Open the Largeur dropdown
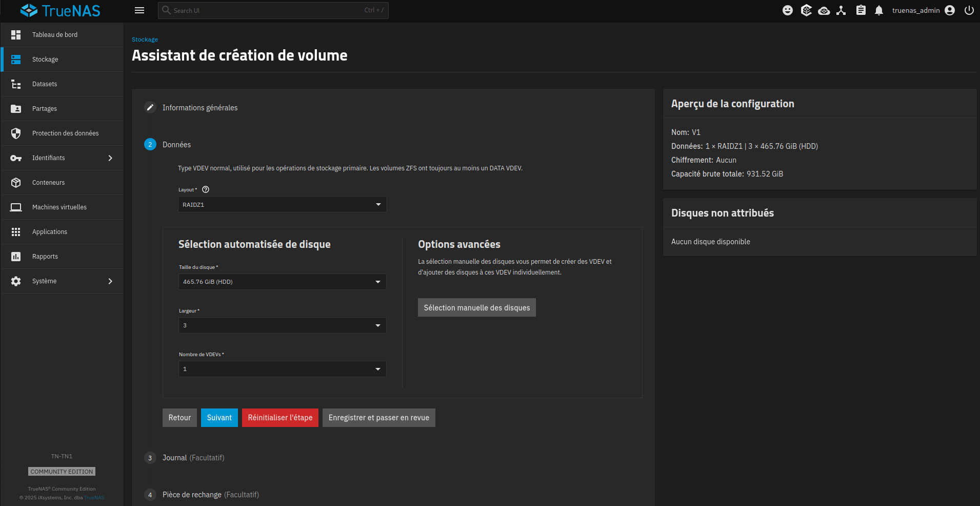Viewport: 980px width, 506px height. [x=282, y=325]
